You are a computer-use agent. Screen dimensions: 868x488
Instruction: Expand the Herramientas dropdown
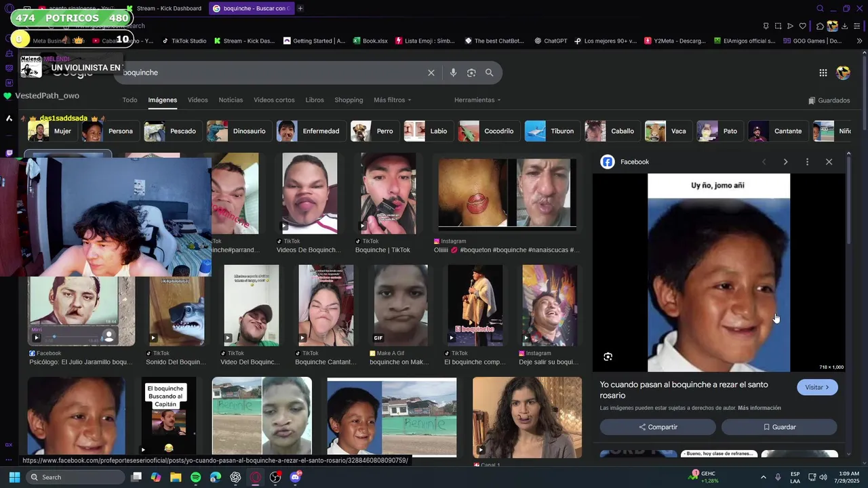477,100
